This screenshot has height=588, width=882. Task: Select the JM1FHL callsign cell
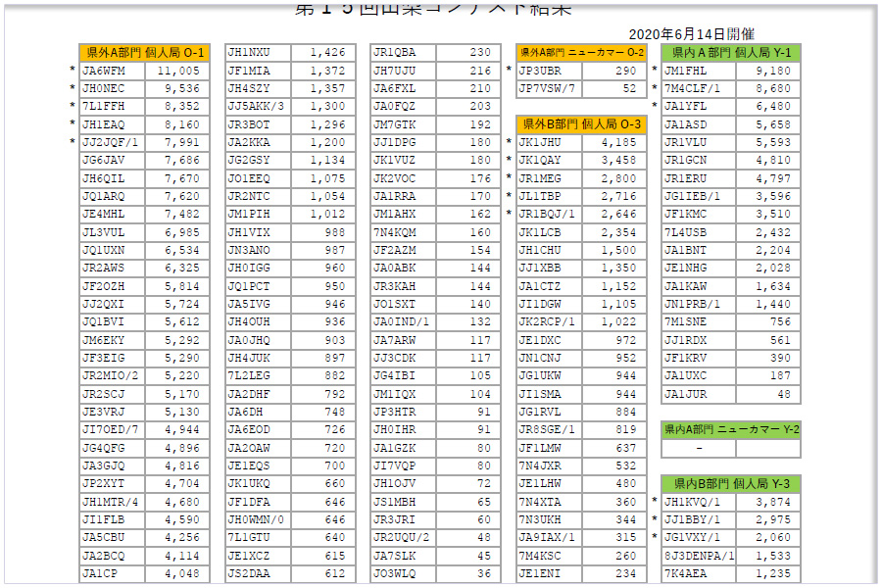pyautogui.click(x=685, y=71)
